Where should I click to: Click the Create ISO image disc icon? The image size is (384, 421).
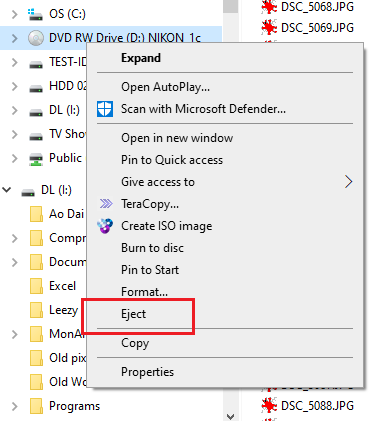[x=105, y=226]
